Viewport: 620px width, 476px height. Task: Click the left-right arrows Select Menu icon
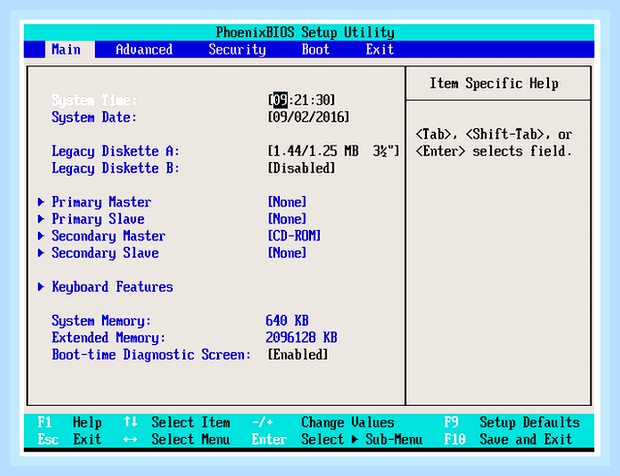tap(130, 440)
